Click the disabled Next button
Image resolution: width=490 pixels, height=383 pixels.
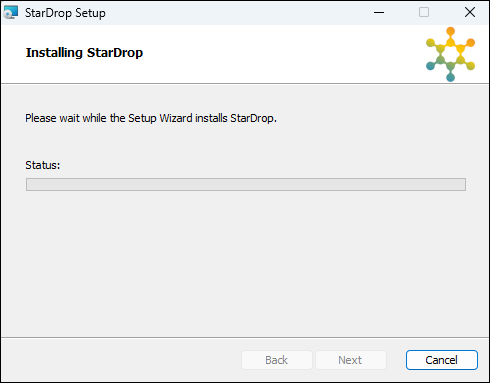click(351, 360)
